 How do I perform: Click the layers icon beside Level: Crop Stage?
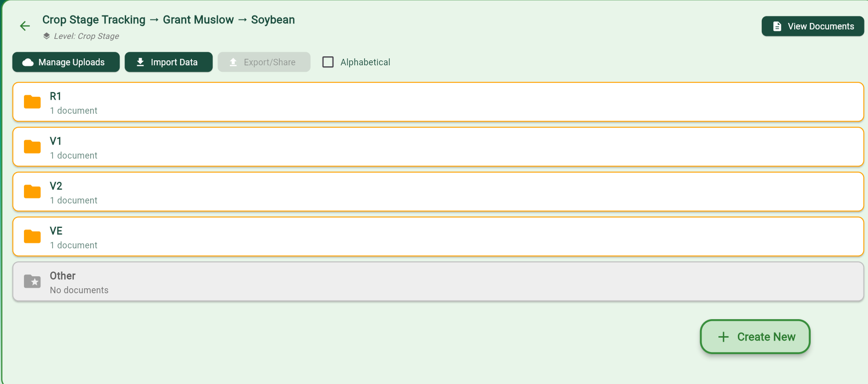tap(46, 36)
